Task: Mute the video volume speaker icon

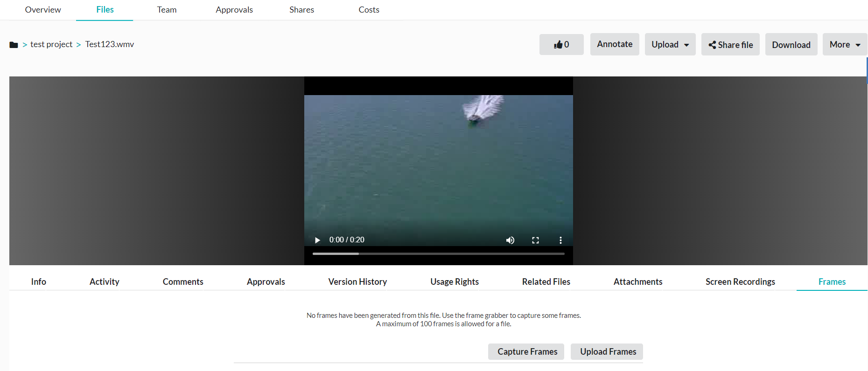Action: click(x=510, y=240)
